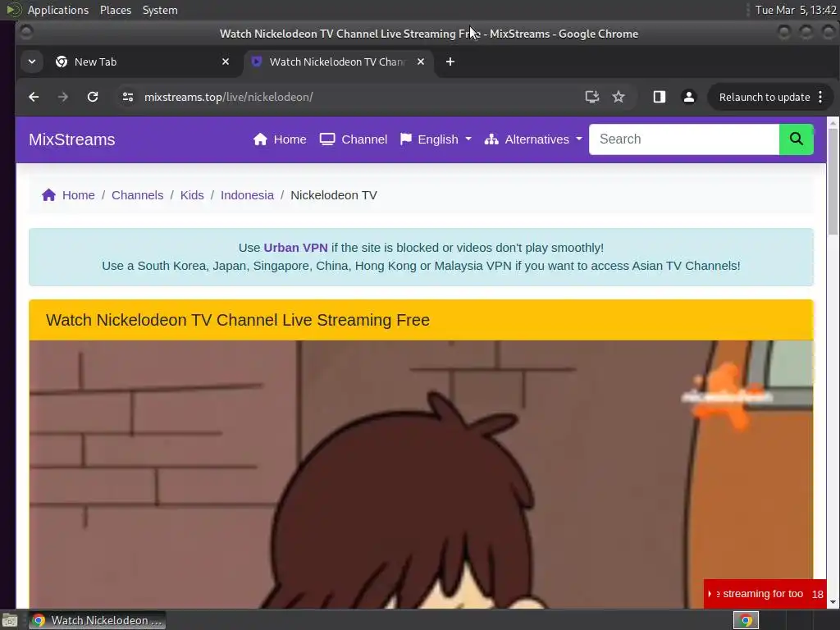This screenshot has height=630, width=840.
Task: Open the Channels breadcrumb link
Action: [x=137, y=195]
